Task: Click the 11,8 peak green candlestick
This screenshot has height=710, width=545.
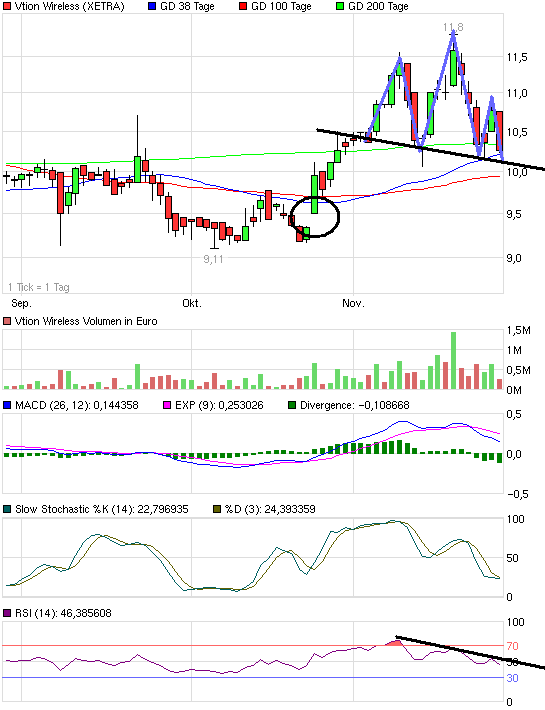Action: (453, 68)
